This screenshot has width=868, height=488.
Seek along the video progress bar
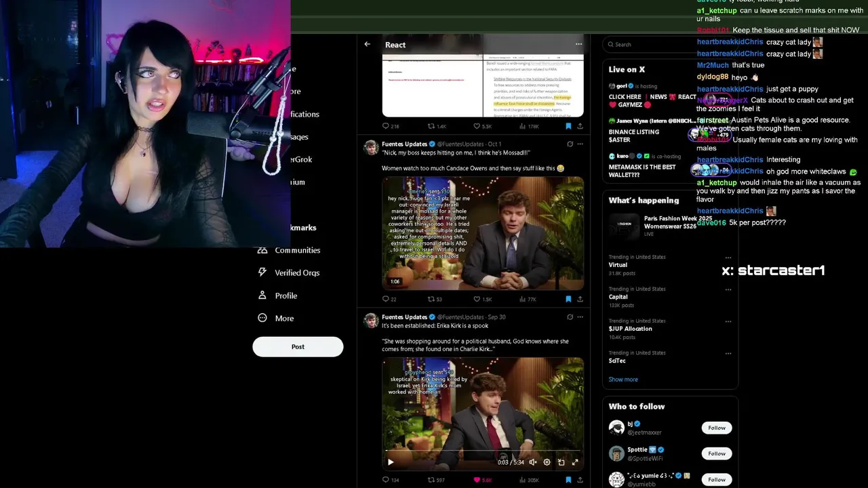tap(483, 451)
